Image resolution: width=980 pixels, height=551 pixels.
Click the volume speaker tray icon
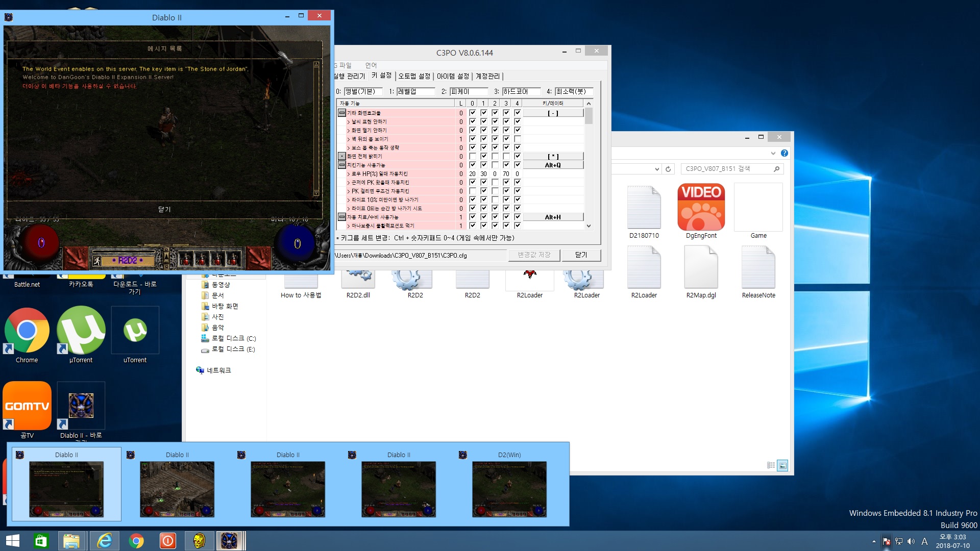911,541
